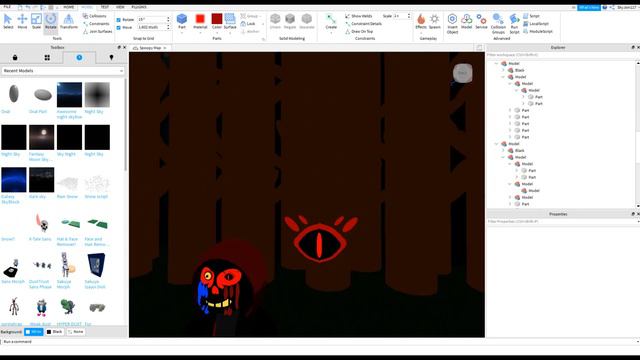640x360 pixels.
Task: Open the Recent Models dropdown
Action: [x=63, y=71]
